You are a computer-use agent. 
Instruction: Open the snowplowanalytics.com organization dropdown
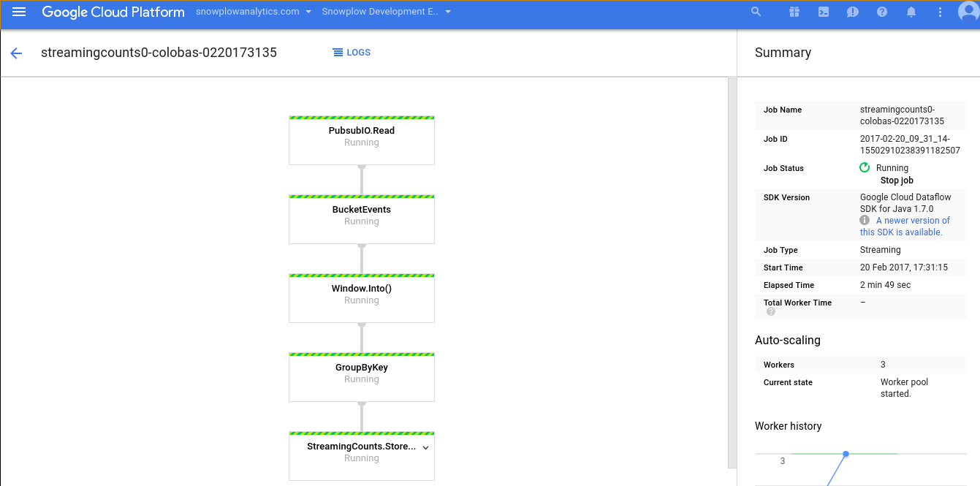pos(254,12)
